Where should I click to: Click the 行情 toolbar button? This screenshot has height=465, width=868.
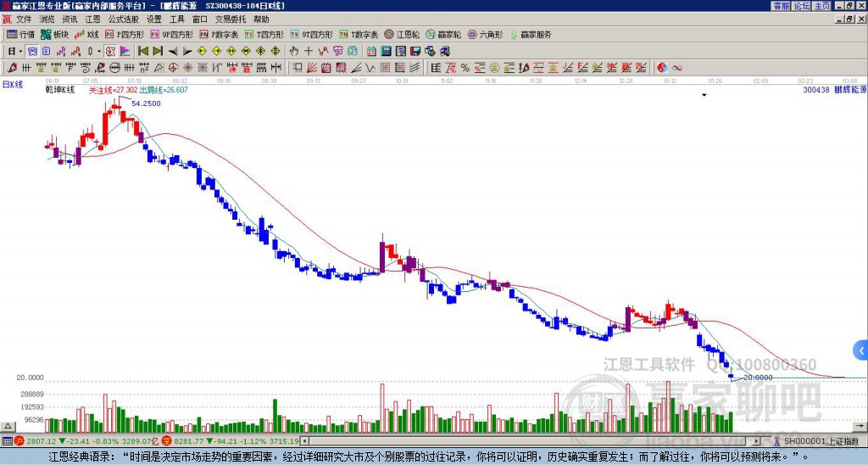(x=21, y=34)
